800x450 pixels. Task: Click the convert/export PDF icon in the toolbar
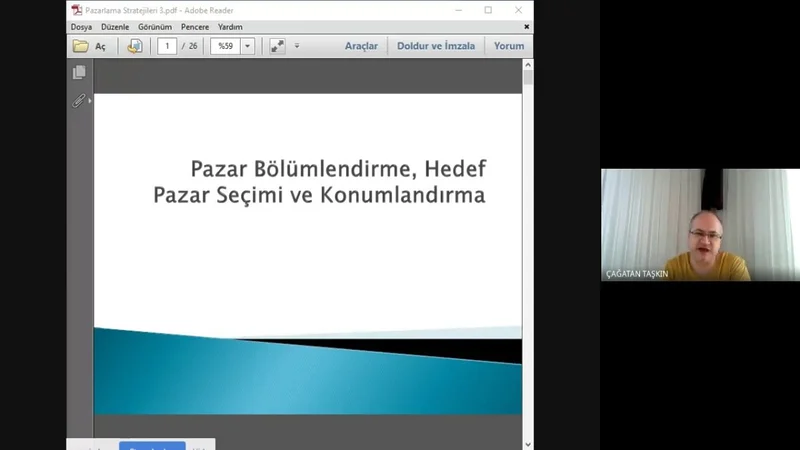[135, 46]
